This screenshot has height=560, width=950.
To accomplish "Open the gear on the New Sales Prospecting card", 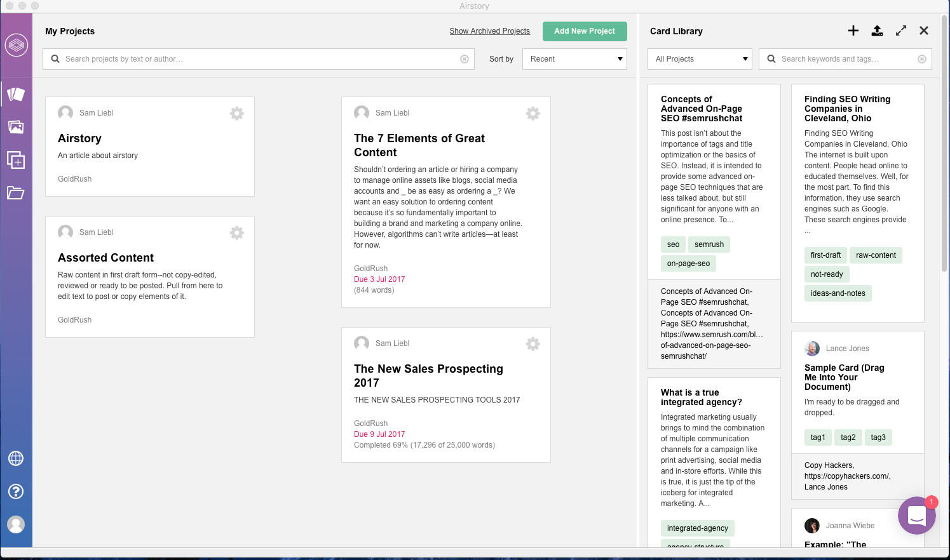I will (533, 343).
